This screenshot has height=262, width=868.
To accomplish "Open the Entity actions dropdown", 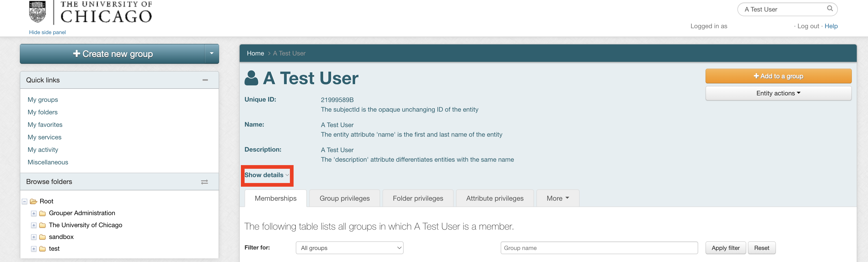I will [x=778, y=93].
